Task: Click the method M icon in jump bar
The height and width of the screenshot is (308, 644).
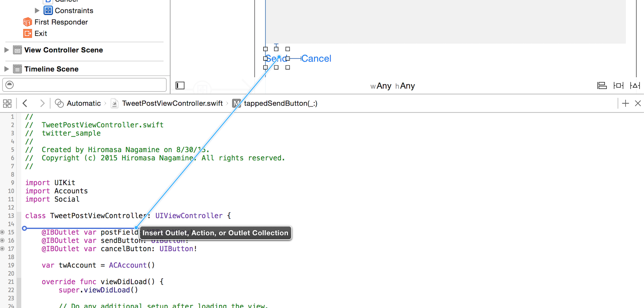Action: pos(237,103)
